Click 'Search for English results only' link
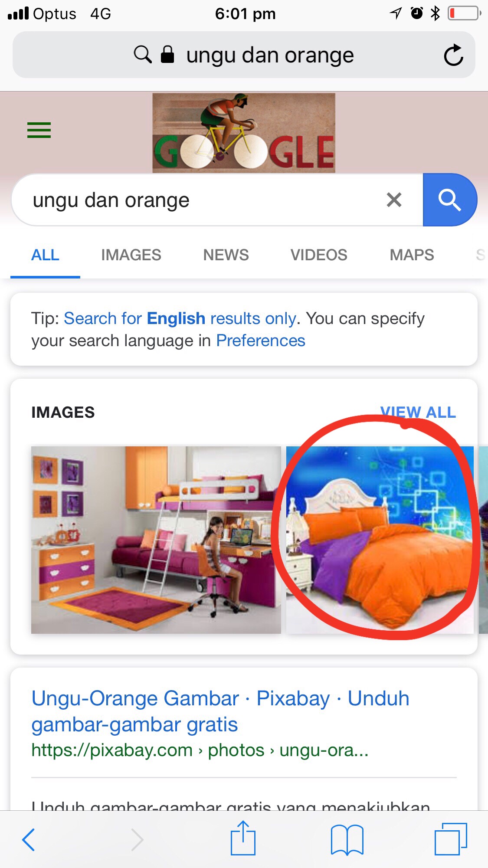Screen dimensions: 488x868 click(x=180, y=318)
